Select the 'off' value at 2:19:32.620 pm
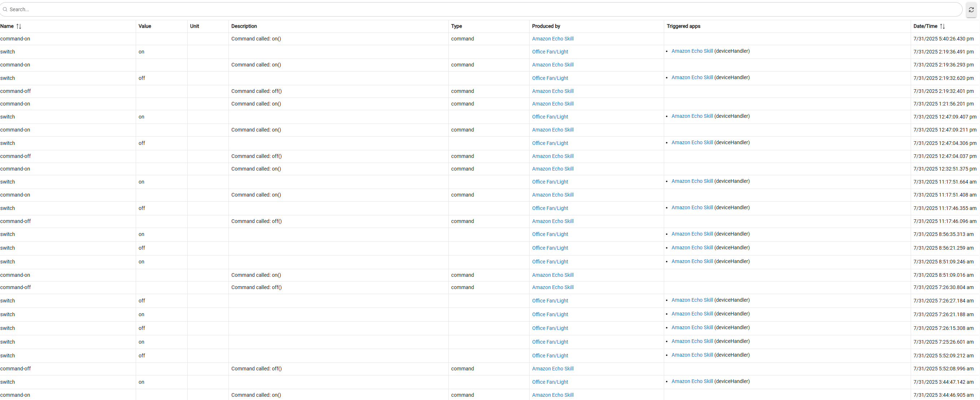This screenshot has width=980, height=400. pyautogui.click(x=141, y=78)
